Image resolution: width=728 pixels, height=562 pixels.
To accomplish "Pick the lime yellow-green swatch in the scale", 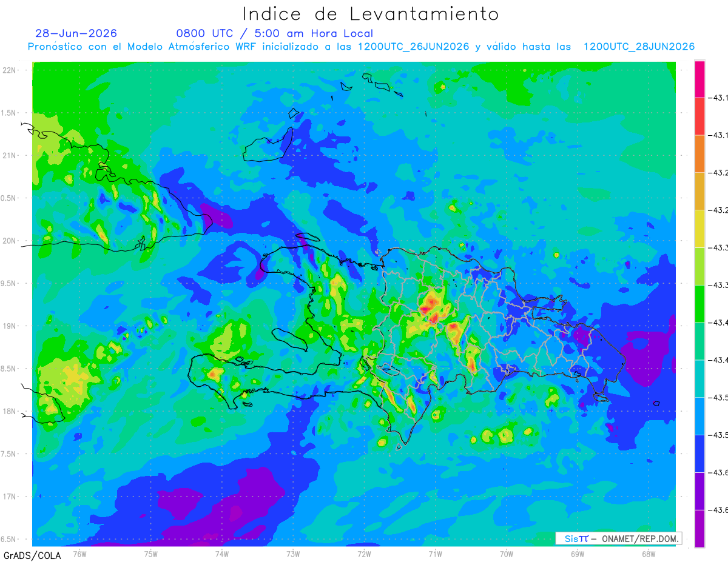I will [699, 266].
